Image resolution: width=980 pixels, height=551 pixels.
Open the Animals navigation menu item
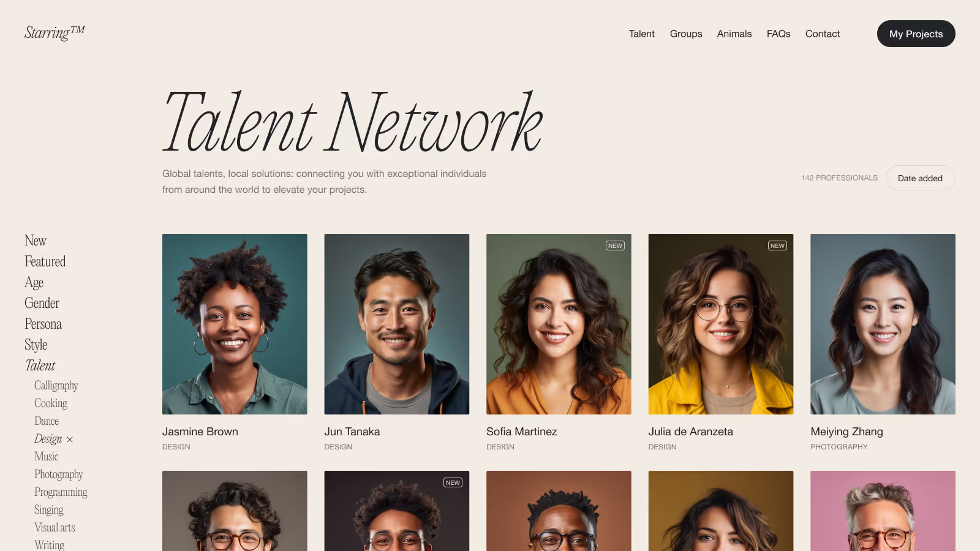(x=734, y=34)
